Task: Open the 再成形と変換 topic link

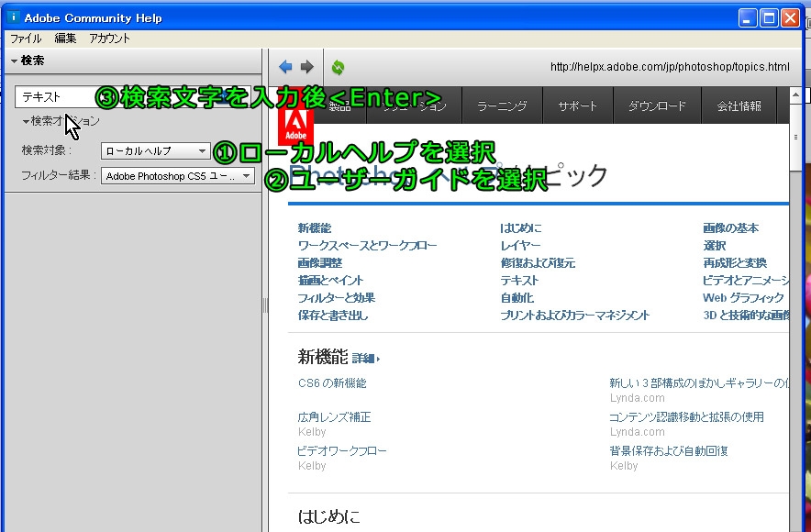Action: click(735, 263)
